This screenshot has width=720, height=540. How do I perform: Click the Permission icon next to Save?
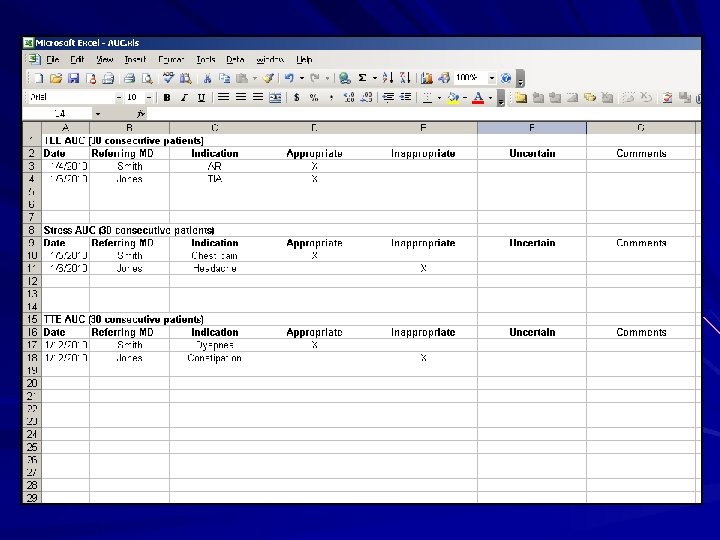click(91, 79)
